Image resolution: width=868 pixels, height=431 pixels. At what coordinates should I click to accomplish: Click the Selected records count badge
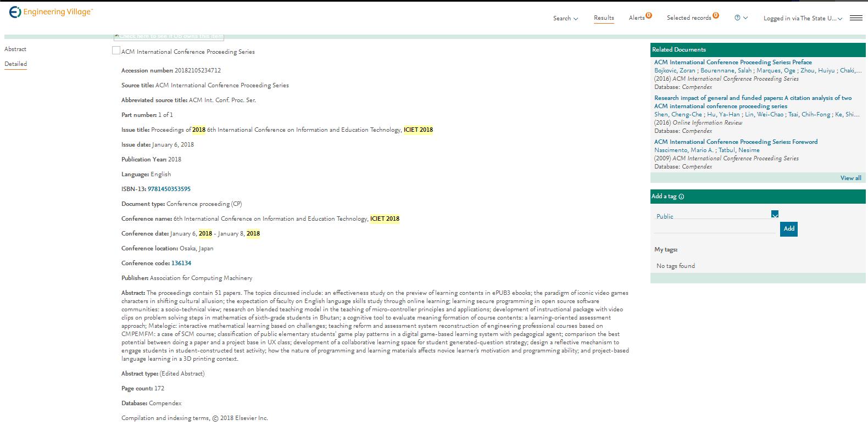pos(716,15)
